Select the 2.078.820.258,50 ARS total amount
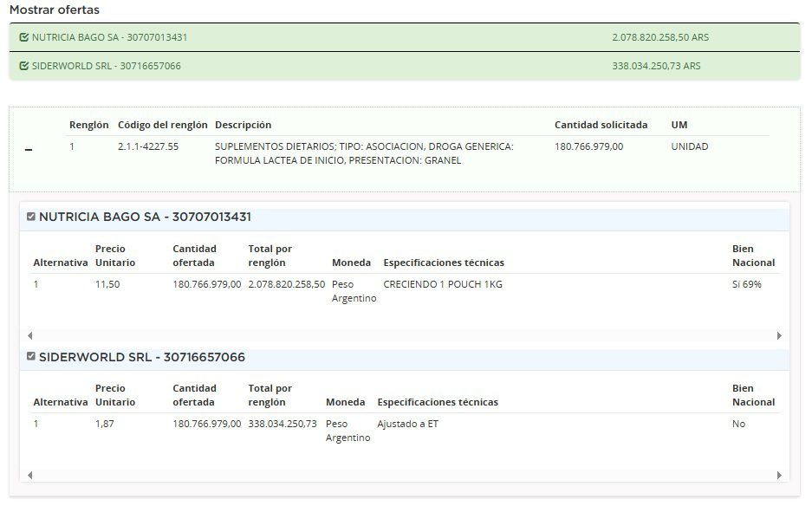This screenshot has height=506, width=812. click(659, 37)
